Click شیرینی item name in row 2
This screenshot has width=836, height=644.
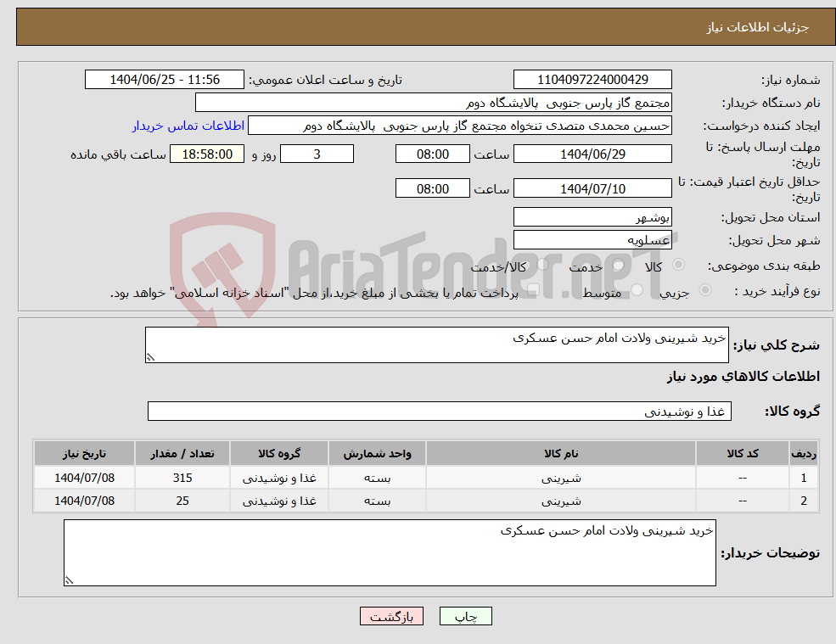(561, 501)
